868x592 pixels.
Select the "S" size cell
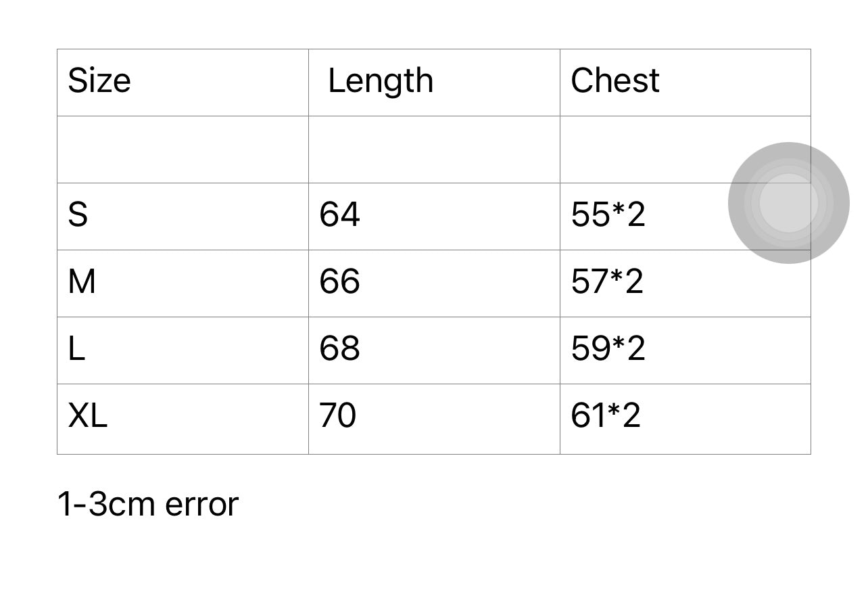tap(78, 215)
